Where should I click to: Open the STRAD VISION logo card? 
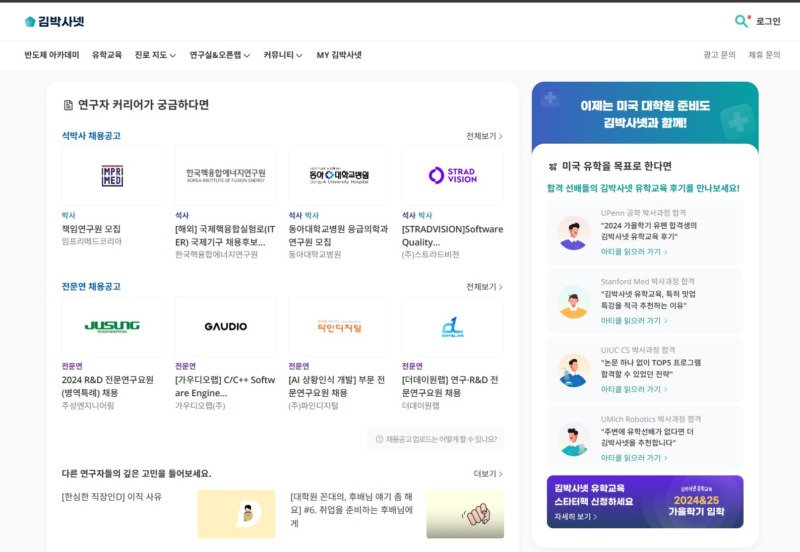pyautogui.click(x=452, y=176)
